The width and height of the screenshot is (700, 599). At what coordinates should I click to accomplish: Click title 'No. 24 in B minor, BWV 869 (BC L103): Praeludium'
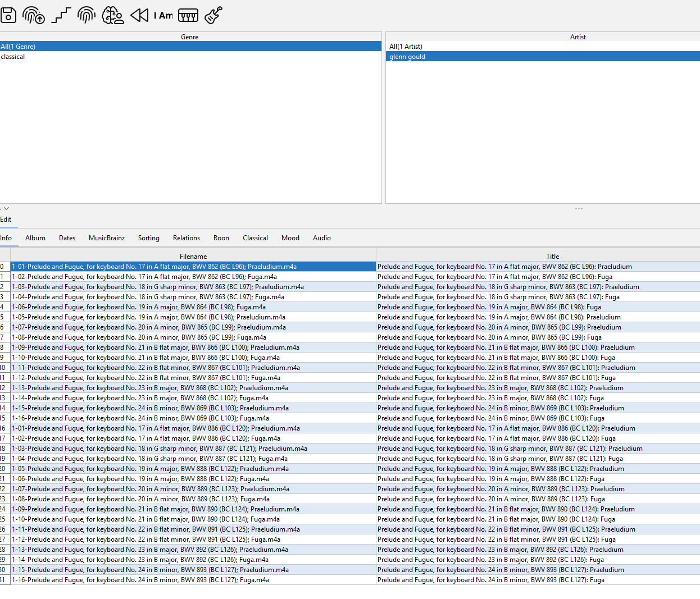tap(538, 408)
